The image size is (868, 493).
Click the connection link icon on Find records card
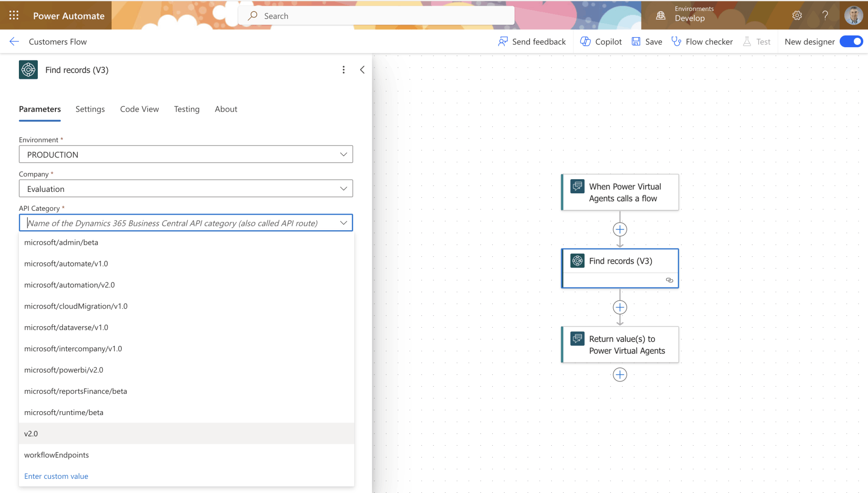click(669, 280)
